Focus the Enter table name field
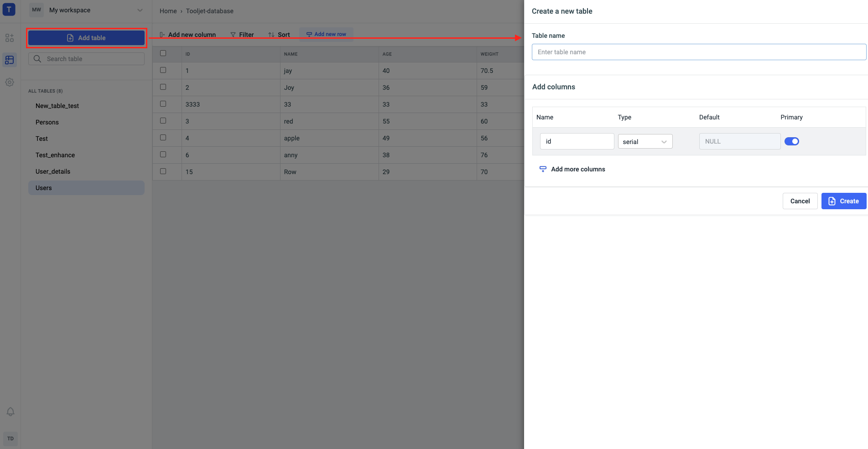Image resolution: width=868 pixels, height=449 pixels. (698, 52)
